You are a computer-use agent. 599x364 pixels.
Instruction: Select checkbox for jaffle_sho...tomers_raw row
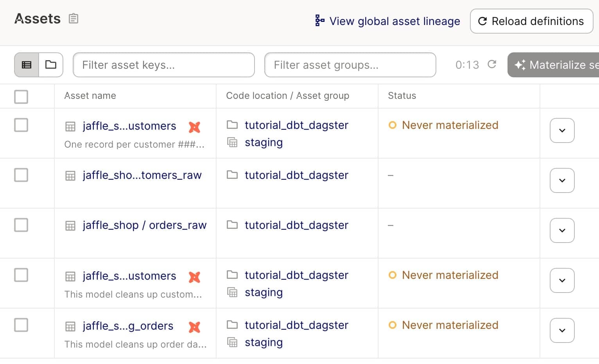point(21,175)
